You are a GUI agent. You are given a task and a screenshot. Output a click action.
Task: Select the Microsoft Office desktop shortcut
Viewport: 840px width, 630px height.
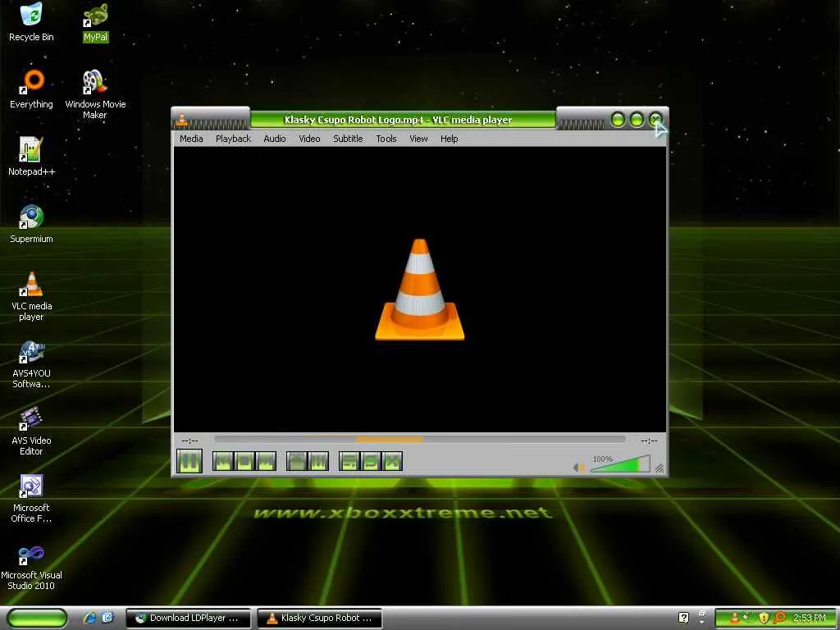pos(31,499)
